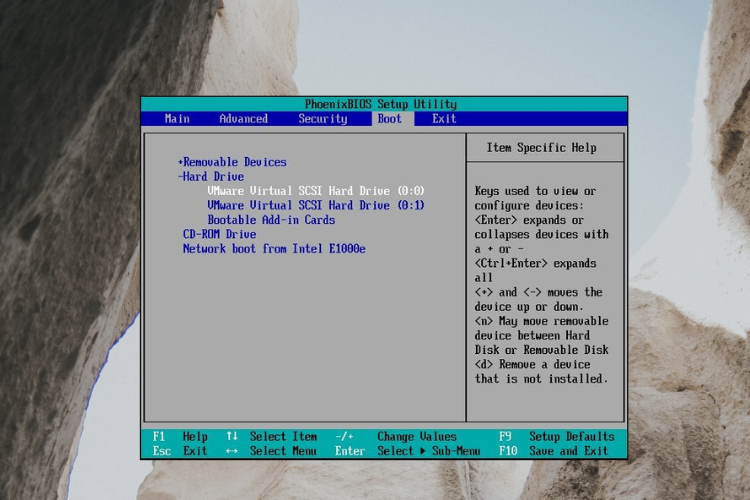Go to the Exit tab
This screenshot has width=750, height=500.
tap(444, 119)
